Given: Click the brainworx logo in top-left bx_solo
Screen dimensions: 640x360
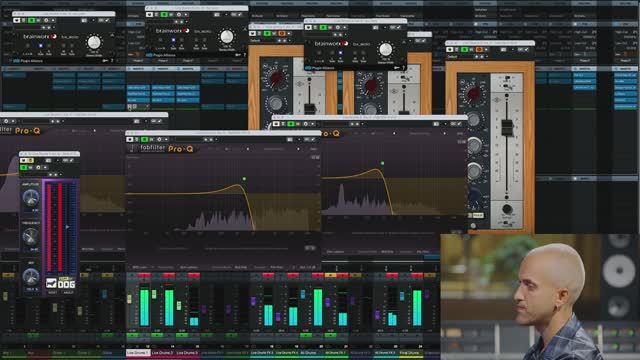Looking at the screenshot, I should click(40, 36).
